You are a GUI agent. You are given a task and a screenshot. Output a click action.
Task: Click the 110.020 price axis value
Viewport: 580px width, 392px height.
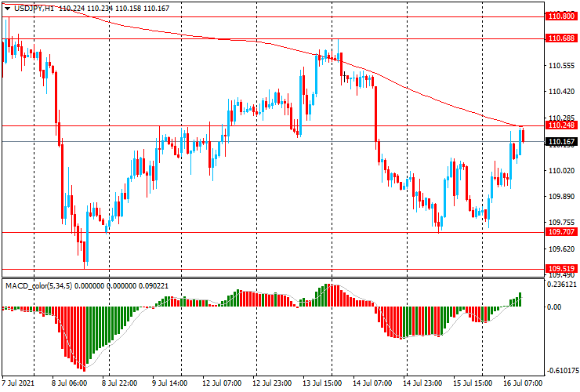pos(561,171)
